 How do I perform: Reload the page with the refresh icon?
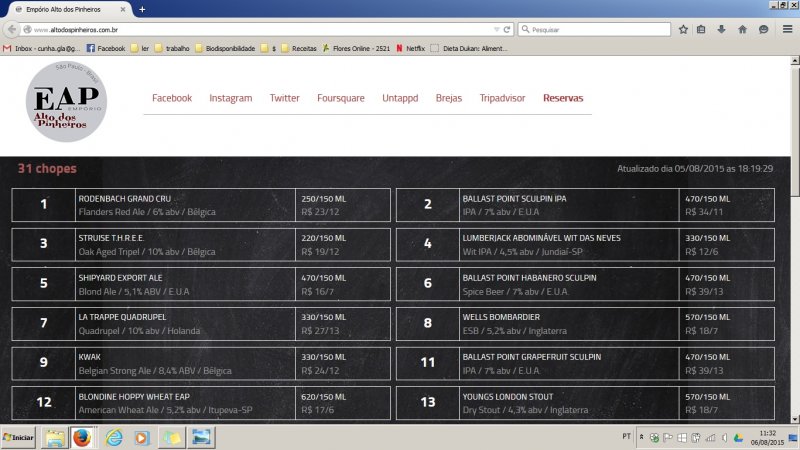point(507,30)
